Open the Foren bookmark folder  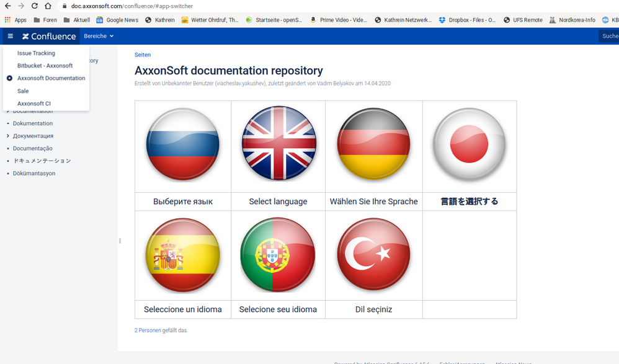(45, 20)
